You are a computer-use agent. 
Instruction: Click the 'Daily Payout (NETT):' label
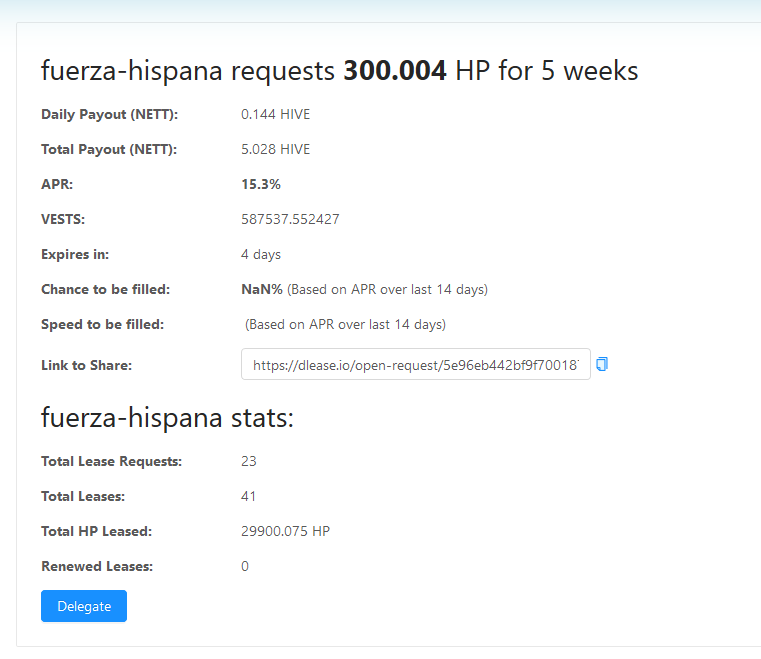coord(110,115)
